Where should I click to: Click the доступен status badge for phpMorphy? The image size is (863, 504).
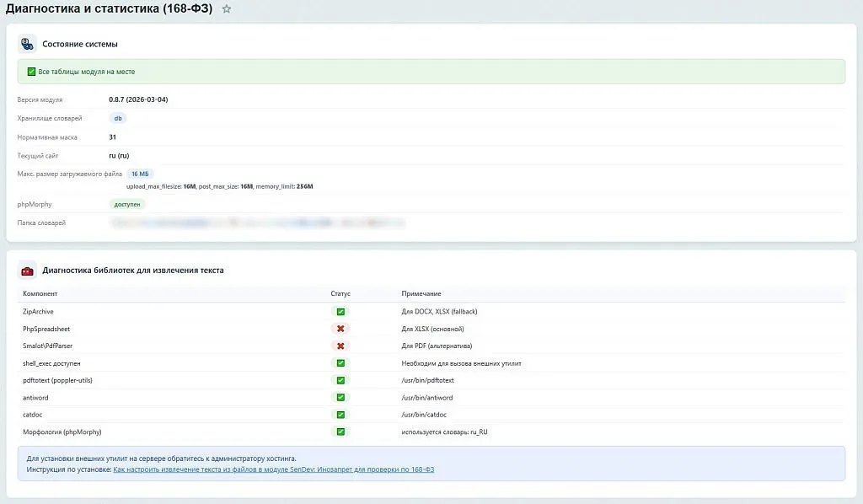pyautogui.click(x=127, y=204)
